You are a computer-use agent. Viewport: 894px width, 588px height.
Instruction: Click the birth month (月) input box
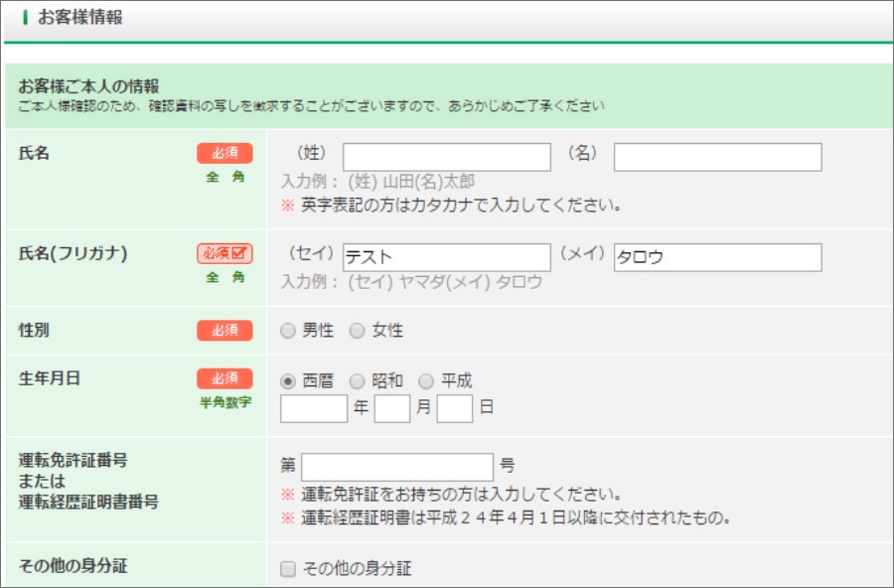click(x=392, y=408)
